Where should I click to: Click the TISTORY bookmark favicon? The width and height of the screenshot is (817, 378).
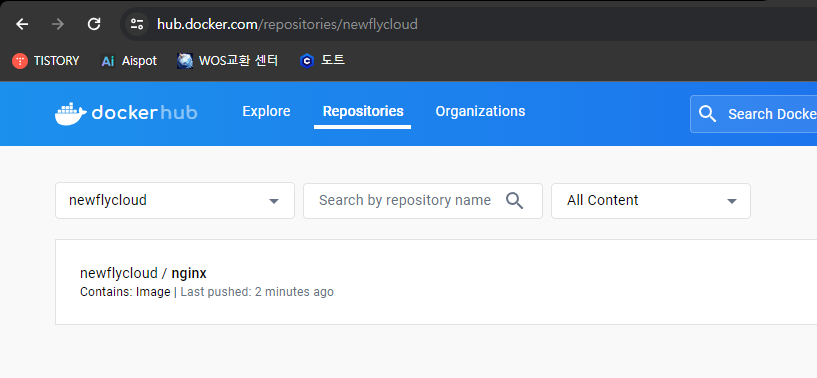tap(20, 61)
